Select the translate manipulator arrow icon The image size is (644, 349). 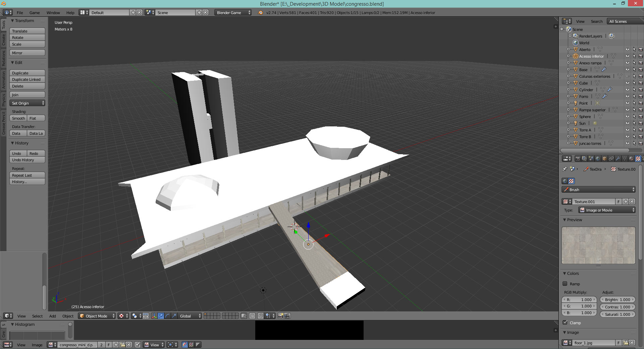(x=161, y=316)
